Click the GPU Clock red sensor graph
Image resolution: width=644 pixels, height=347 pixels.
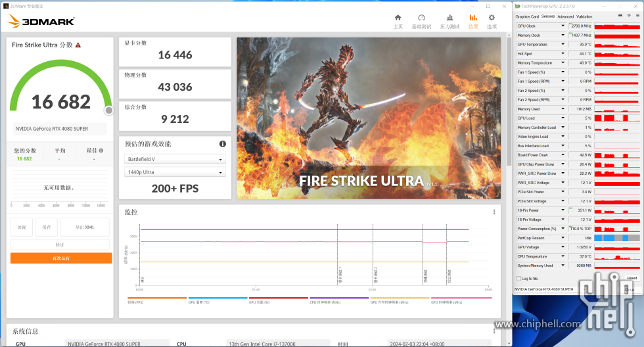617,26
